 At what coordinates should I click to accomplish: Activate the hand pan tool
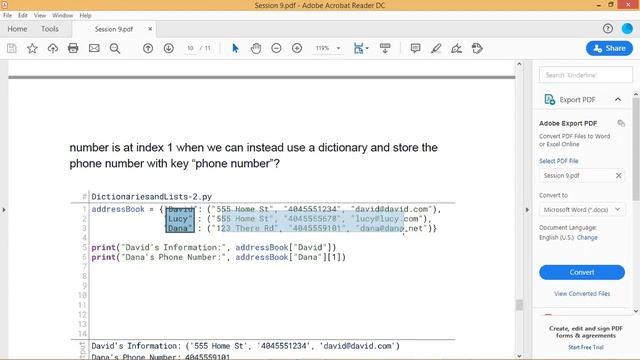point(256,48)
